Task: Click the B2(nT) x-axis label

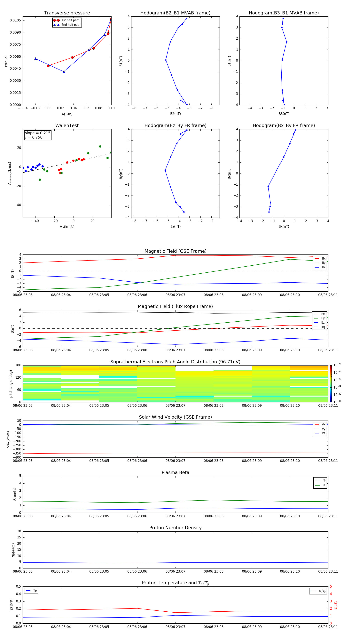Action: [x=175, y=114]
